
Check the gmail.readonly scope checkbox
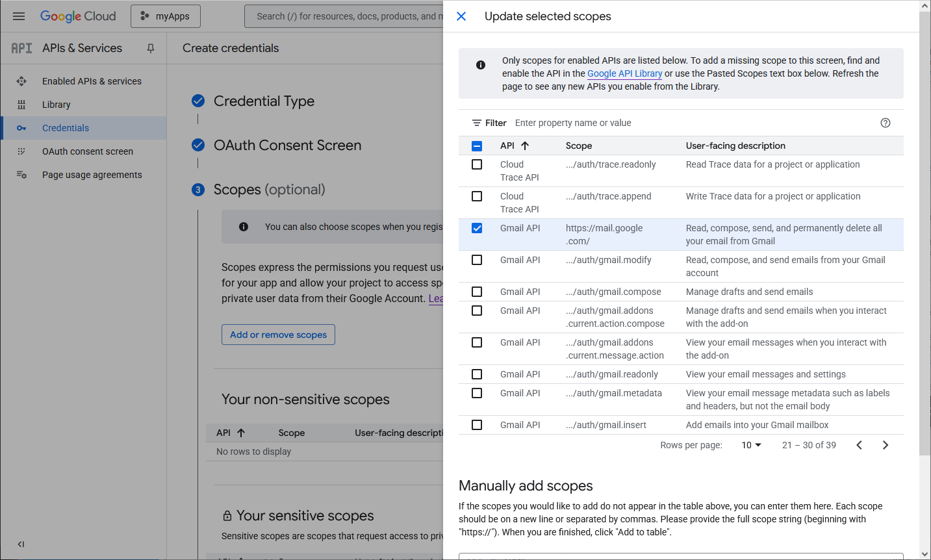click(477, 374)
